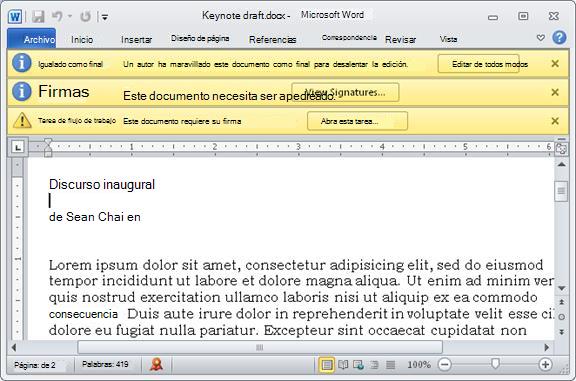Click the horizontal scrollbar thumb
The height and width of the screenshot is (381, 576).
(x=260, y=347)
